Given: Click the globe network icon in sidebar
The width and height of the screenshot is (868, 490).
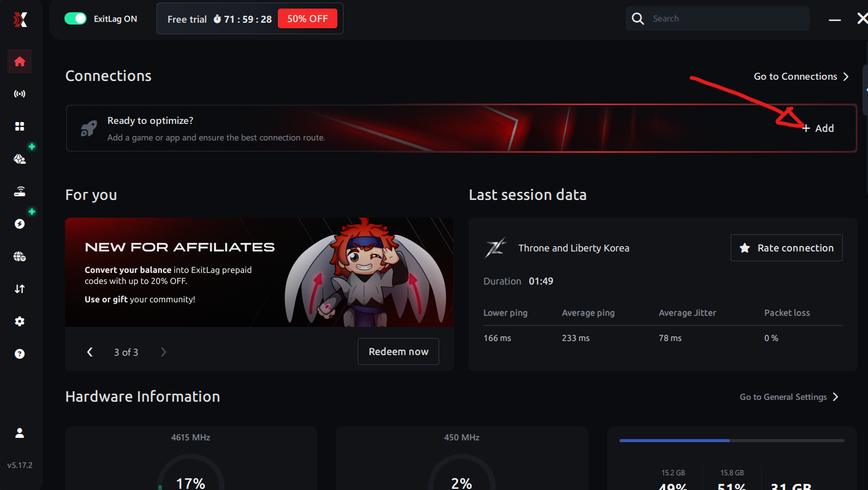Looking at the screenshot, I should point(20,256).
